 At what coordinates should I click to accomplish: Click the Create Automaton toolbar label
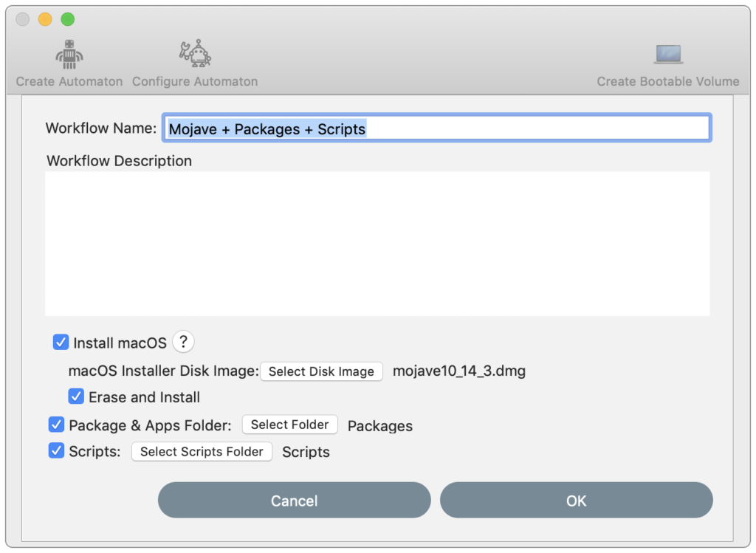point(69,81)
